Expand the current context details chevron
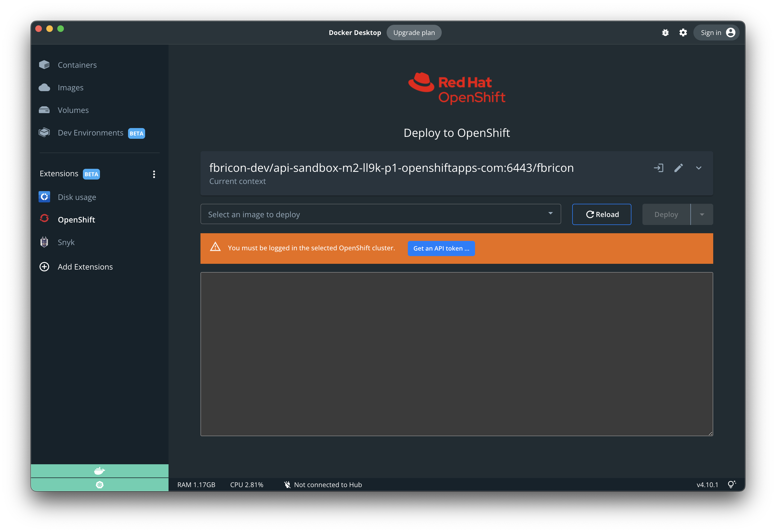The image size is (776, 532). [699, 168]
